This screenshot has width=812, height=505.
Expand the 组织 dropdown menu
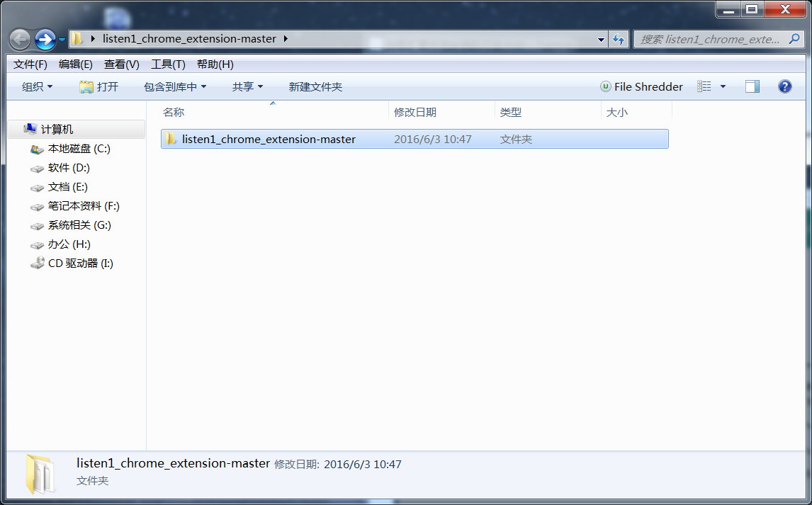pyautogui.click(x=38, y=86)
